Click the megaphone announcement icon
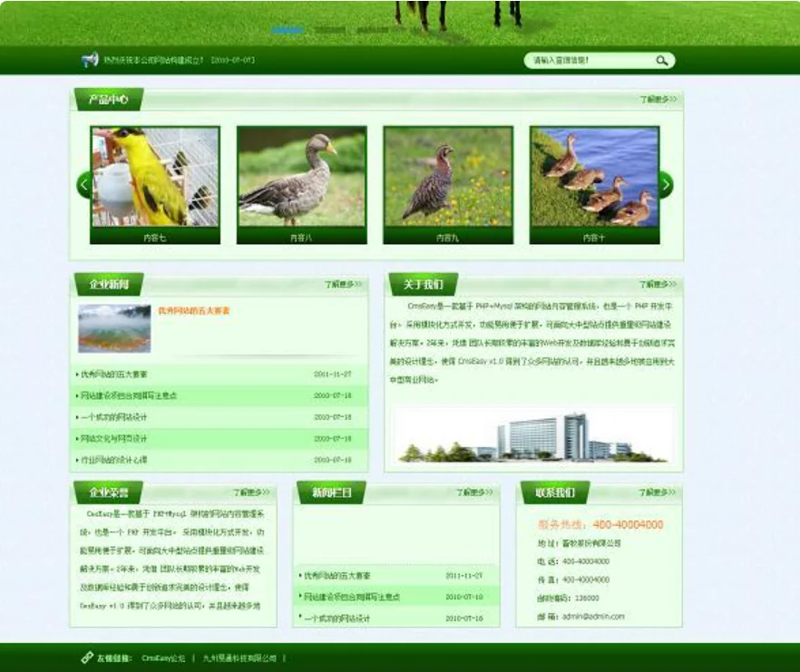This screenshot has height=672, width=800. click(x=89, y=61)
